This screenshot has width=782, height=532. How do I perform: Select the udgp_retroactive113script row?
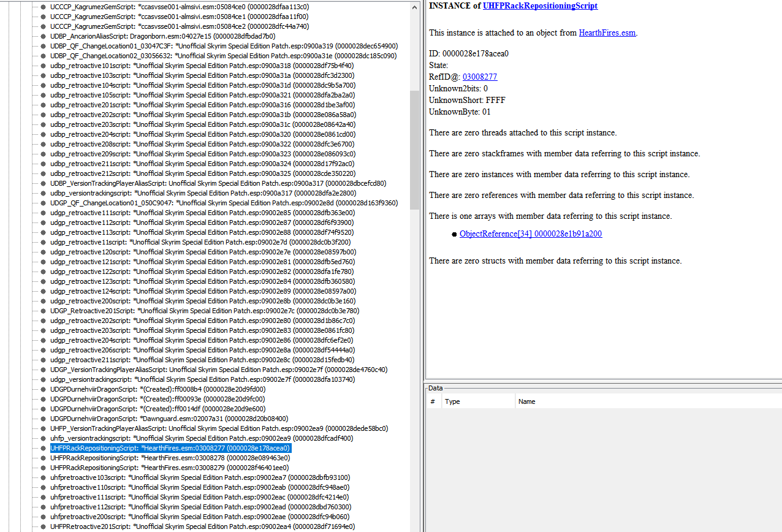pos(202,232)
